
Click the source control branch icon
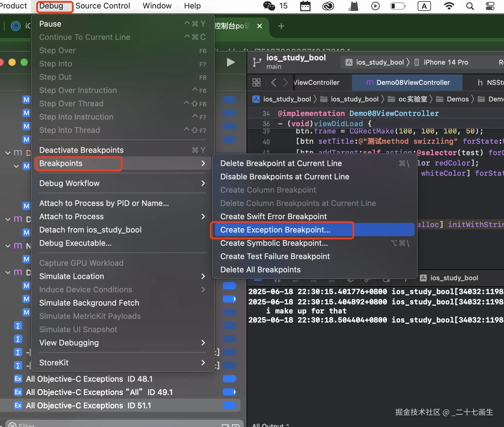(x=257, y=62)
